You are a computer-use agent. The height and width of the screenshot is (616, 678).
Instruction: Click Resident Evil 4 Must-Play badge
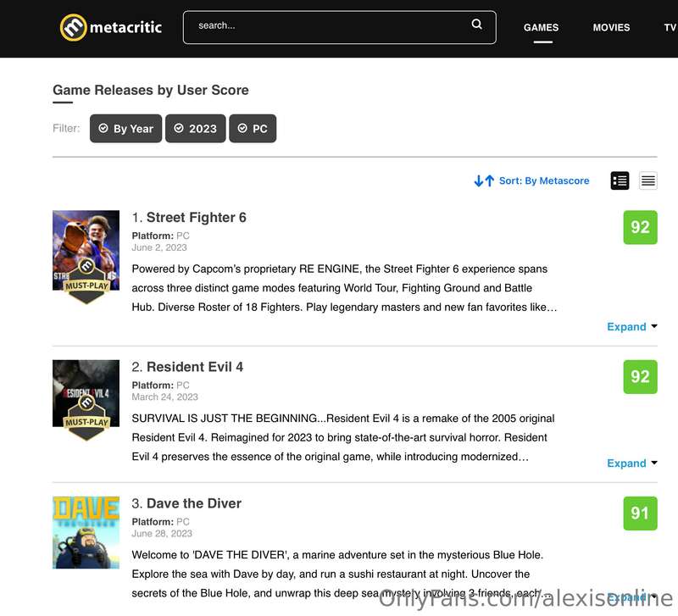click(x=86, y=418)
